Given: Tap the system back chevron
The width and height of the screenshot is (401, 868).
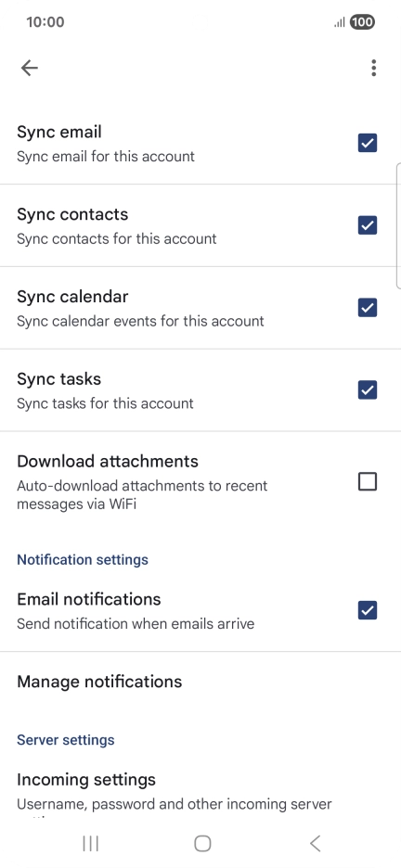Looking at the screenshot, I should point(316,843).
